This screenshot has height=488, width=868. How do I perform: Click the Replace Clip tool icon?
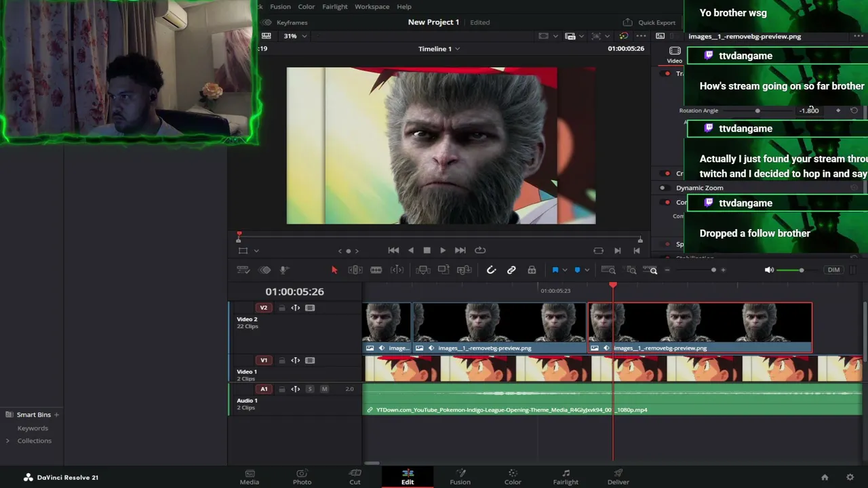pyautogui.click(x=465, y=270)
